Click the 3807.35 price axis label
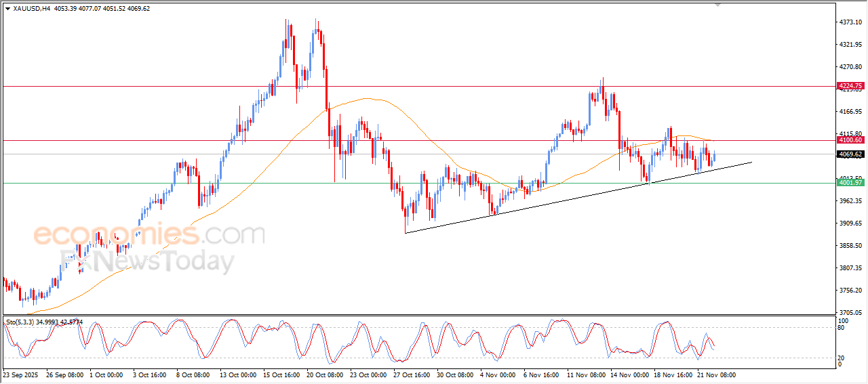This screenshot has height=384, width=868. 852,268
